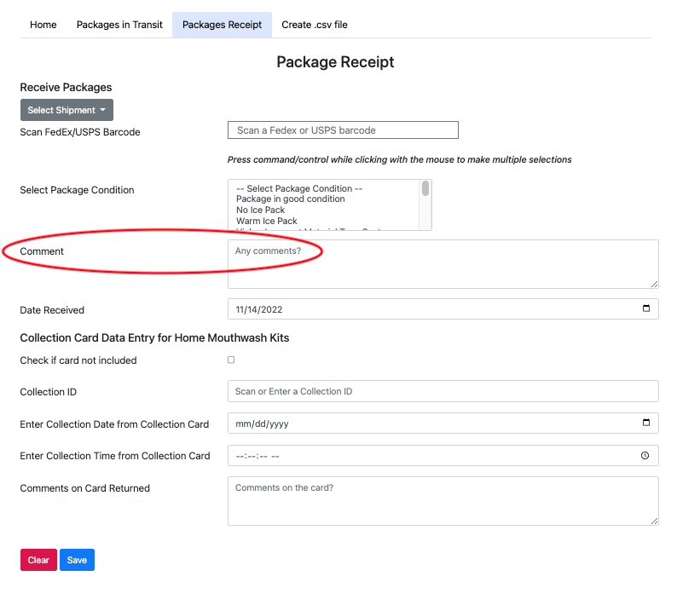Focus the Scan FedEx or USPS barcode field
700x605 pixels.
tap(343, 130)
